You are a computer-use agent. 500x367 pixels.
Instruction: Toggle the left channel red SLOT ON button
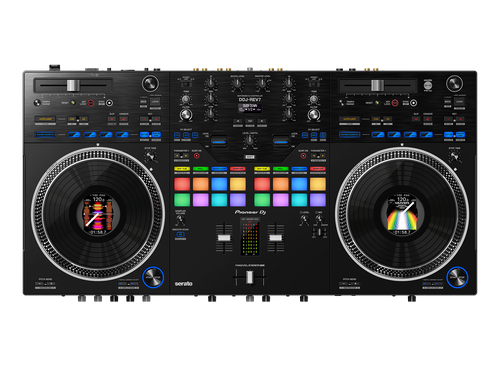[x=197, y=156]
